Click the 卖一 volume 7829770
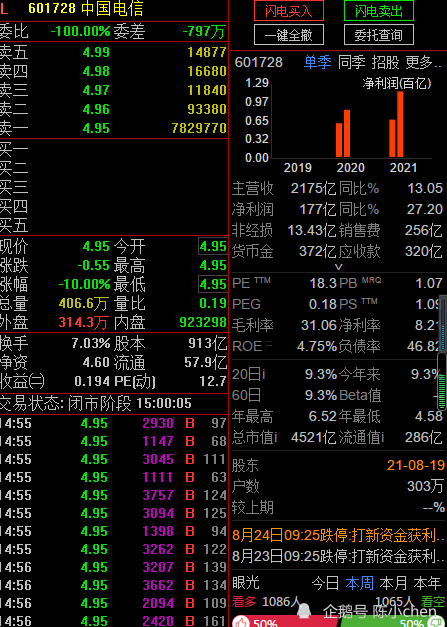Screen dimensions: 447x627 (x=200, y=128)
